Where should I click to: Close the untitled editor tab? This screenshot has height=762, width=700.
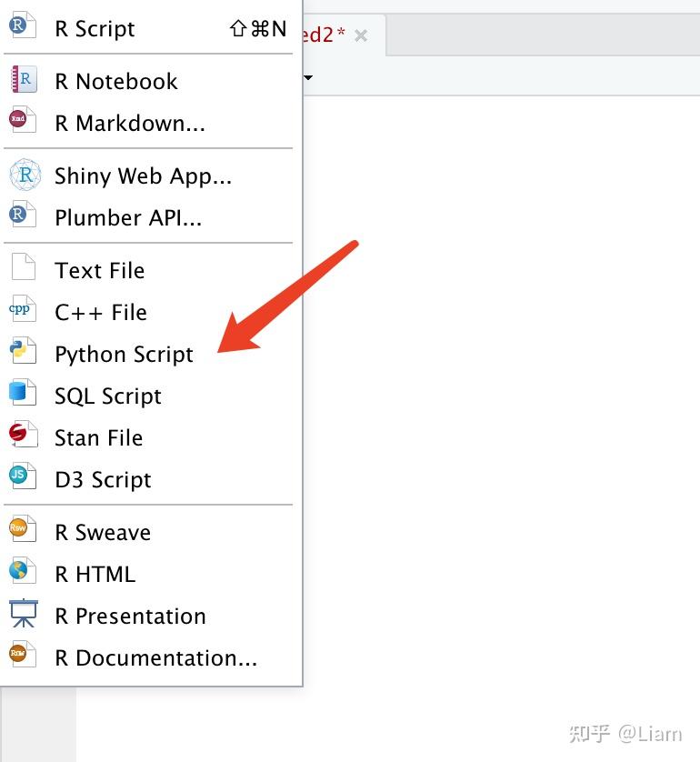point(361,35)
